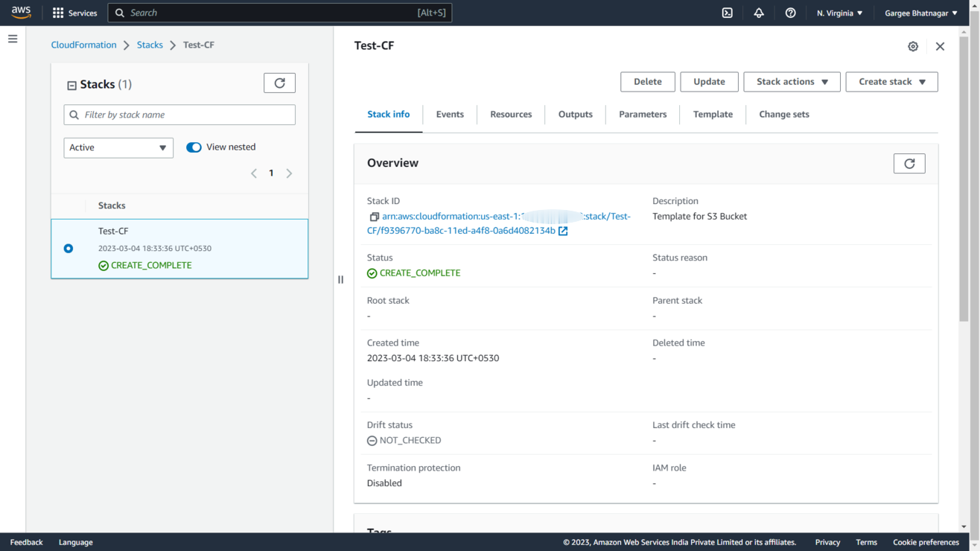Refresh the Overview section
The height and width of the screenshot is (551, 980).
coord(909,164)
